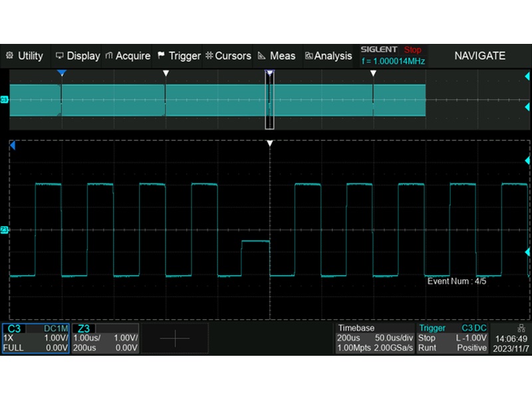
Task: Select the blue trigger marker in overview
Action: click(x=61, y=72)
